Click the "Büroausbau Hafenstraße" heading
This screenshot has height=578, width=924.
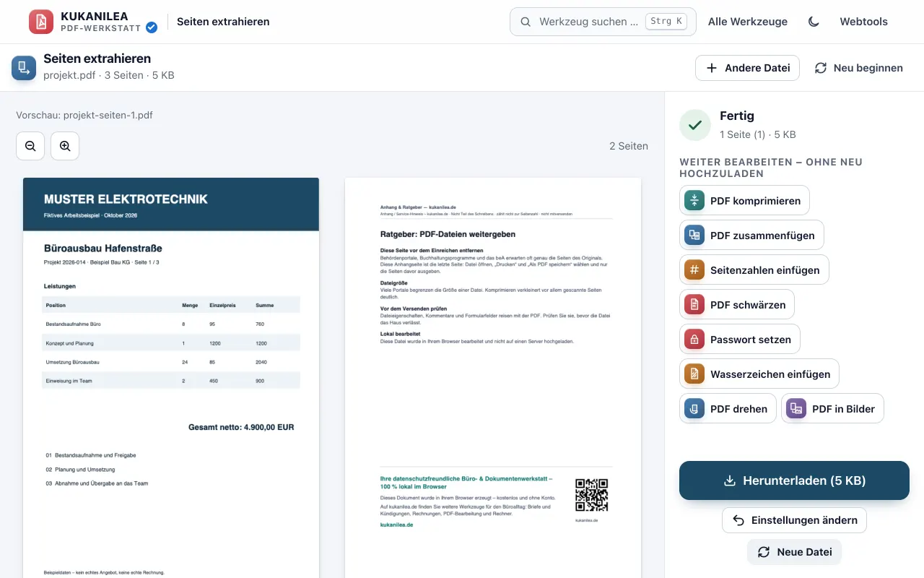(x=103, y=249)
